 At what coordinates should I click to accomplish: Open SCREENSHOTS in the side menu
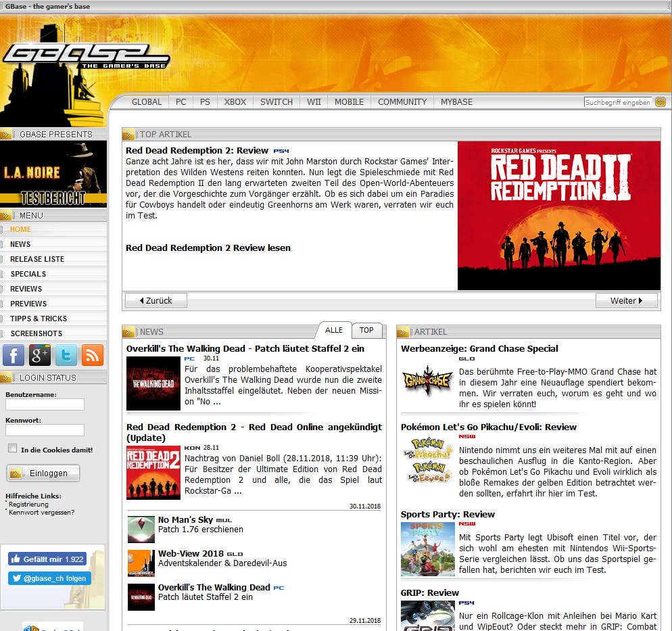[53, 333]
